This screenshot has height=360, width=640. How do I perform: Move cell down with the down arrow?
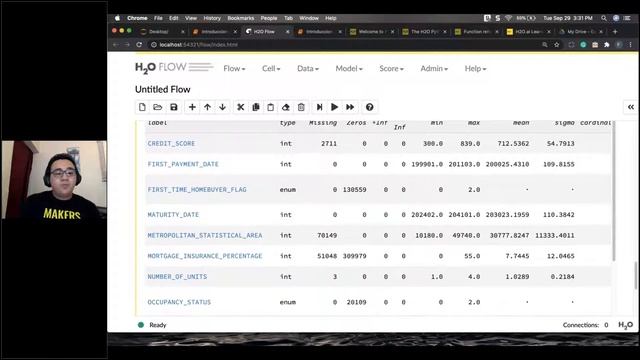[x=222, y=107]
